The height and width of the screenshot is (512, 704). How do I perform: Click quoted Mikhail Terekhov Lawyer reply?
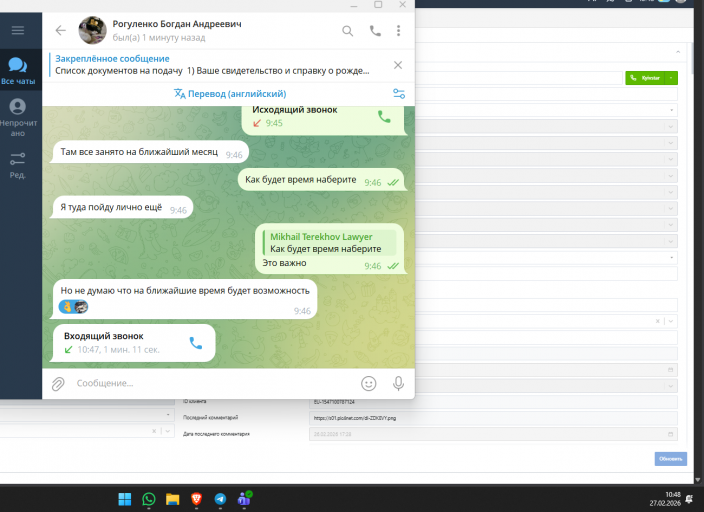click(x=330, y=243)
